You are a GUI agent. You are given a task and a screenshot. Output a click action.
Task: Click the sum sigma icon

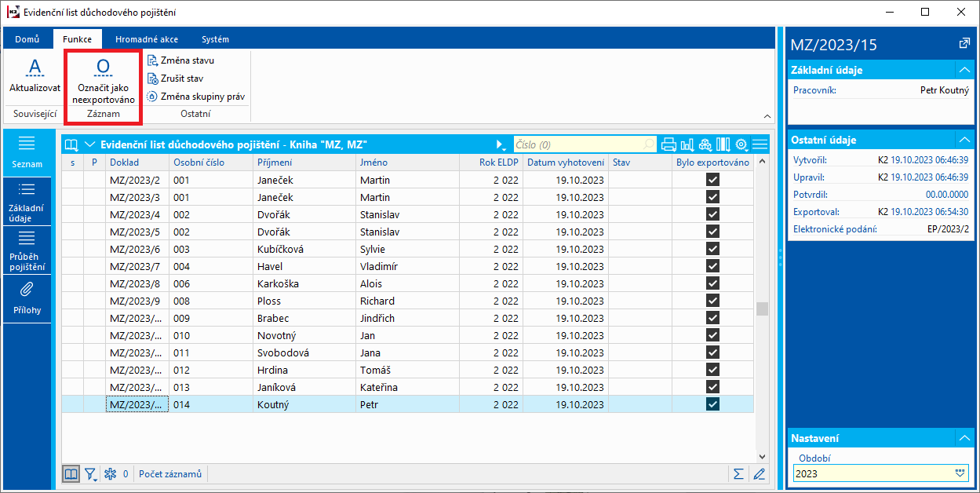point(738,473)
